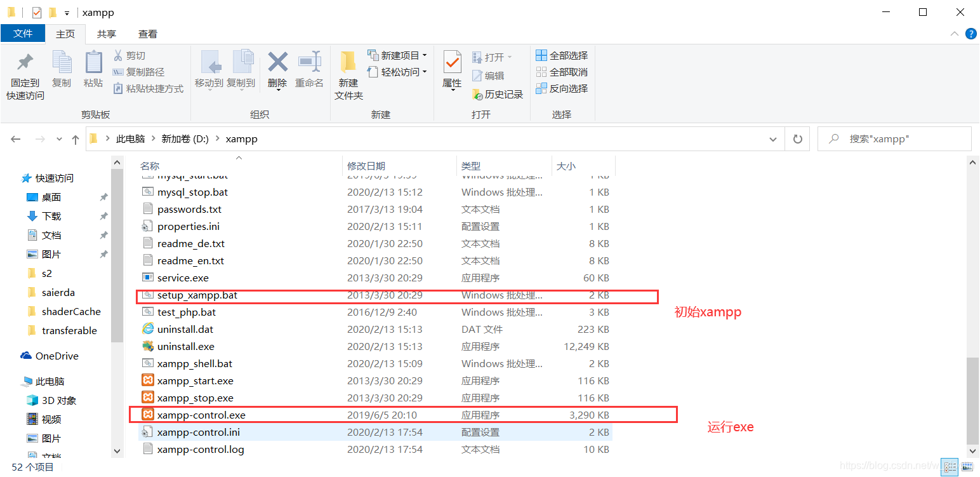This screenshot has width=980, height=477.
Task: Click Paste shortcut (粘贴快捷方式)
Action: tap(148, 88)
